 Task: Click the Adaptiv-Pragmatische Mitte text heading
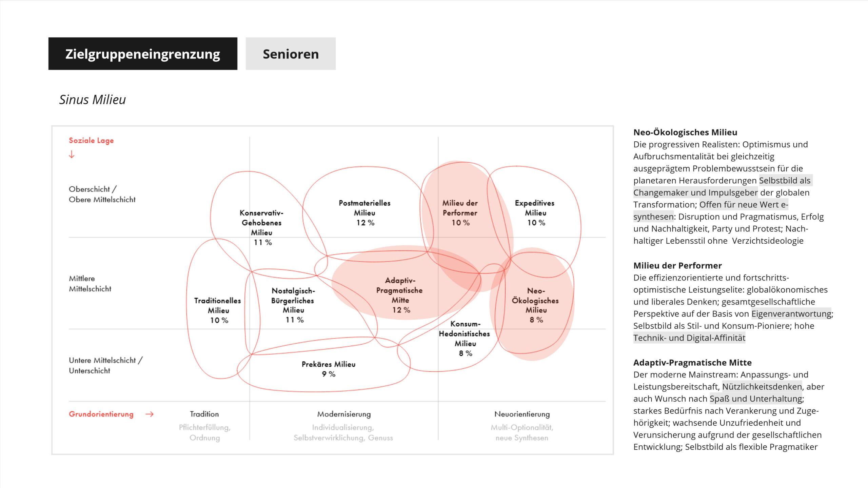692,362
